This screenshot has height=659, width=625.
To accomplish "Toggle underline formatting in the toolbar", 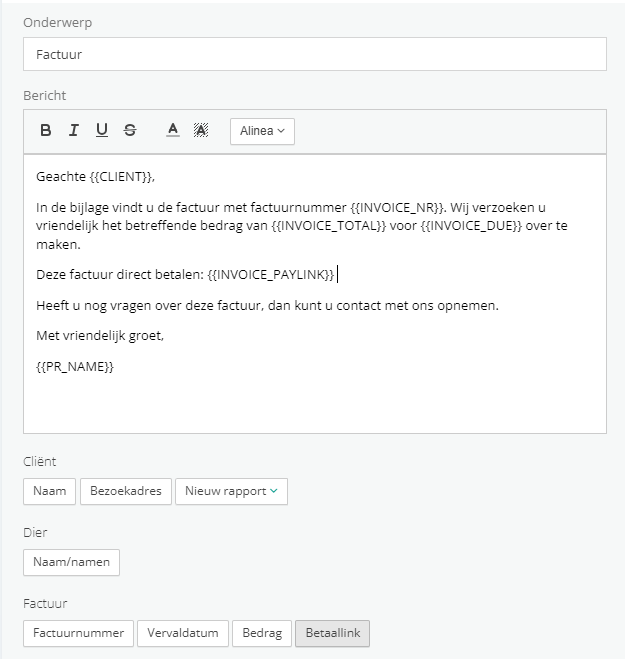I will 102,130.
